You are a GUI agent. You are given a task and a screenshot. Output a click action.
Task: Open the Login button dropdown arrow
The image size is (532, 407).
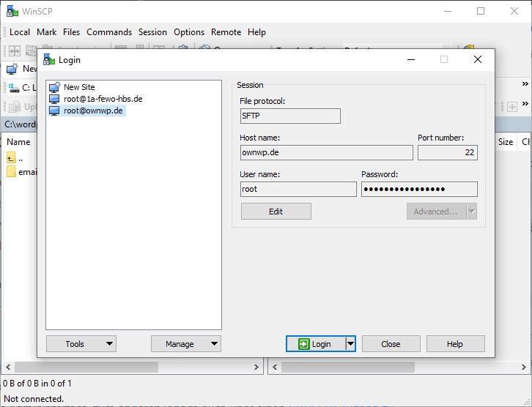(x=350, y=344)
